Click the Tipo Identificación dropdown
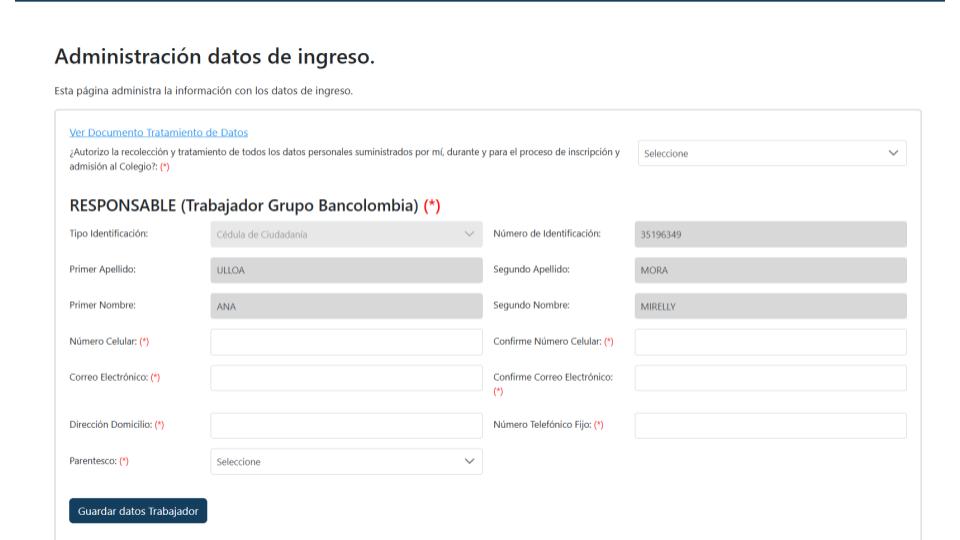This screenshot has width=960, height=540. [x=345, y=234]
